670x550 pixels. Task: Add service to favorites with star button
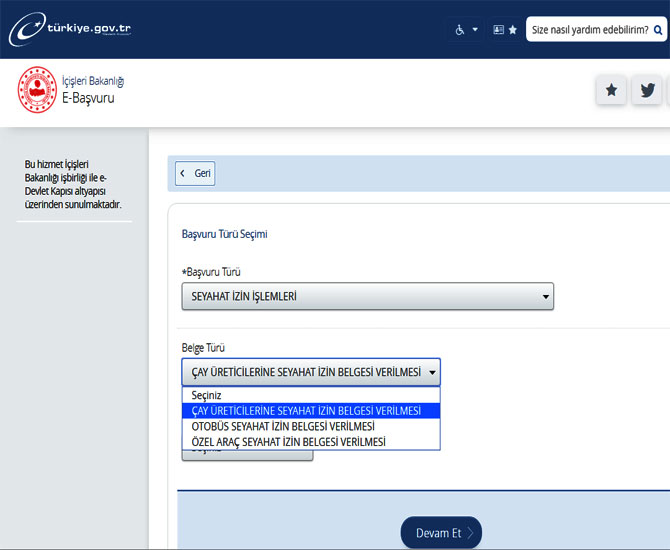611,90
